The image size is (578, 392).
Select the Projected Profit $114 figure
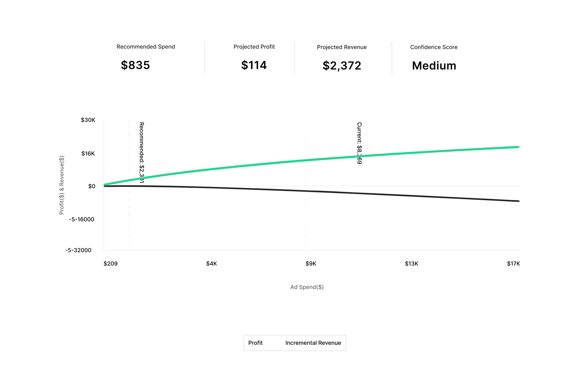[254, 65]
